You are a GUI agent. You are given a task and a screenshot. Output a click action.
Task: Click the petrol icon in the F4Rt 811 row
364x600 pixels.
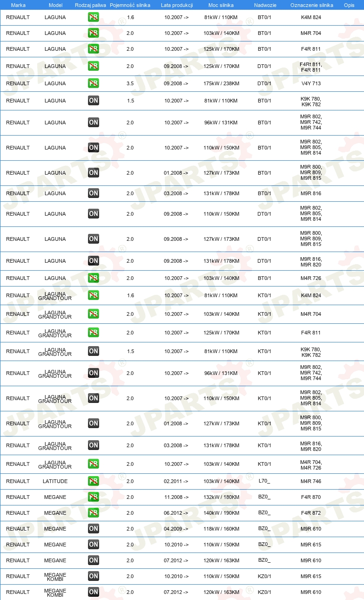[94, 66]
